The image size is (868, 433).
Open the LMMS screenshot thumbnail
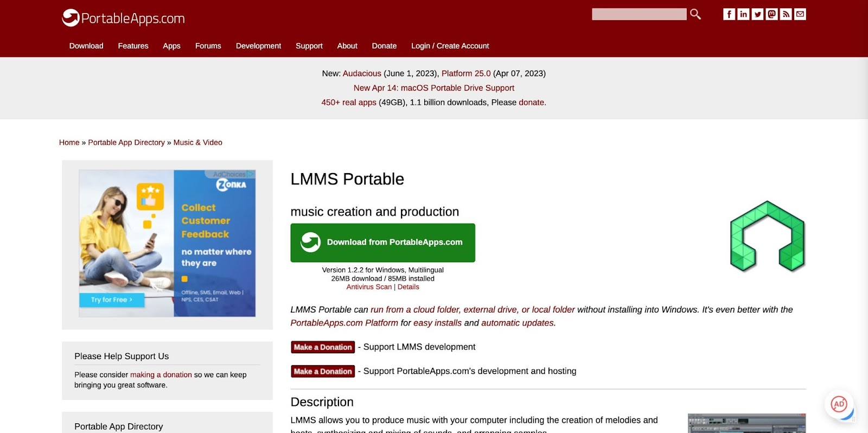pyautogui.click(x=746, y=423)
